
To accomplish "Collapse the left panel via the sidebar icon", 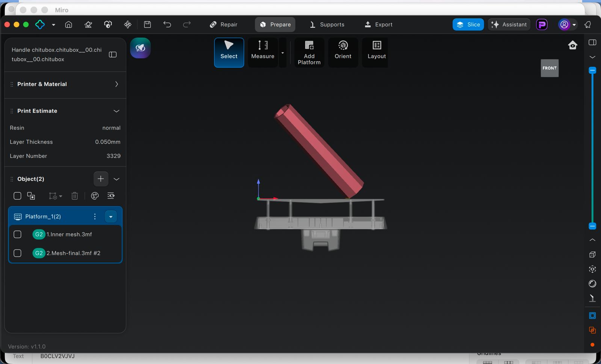I will (x=113, y=55).
